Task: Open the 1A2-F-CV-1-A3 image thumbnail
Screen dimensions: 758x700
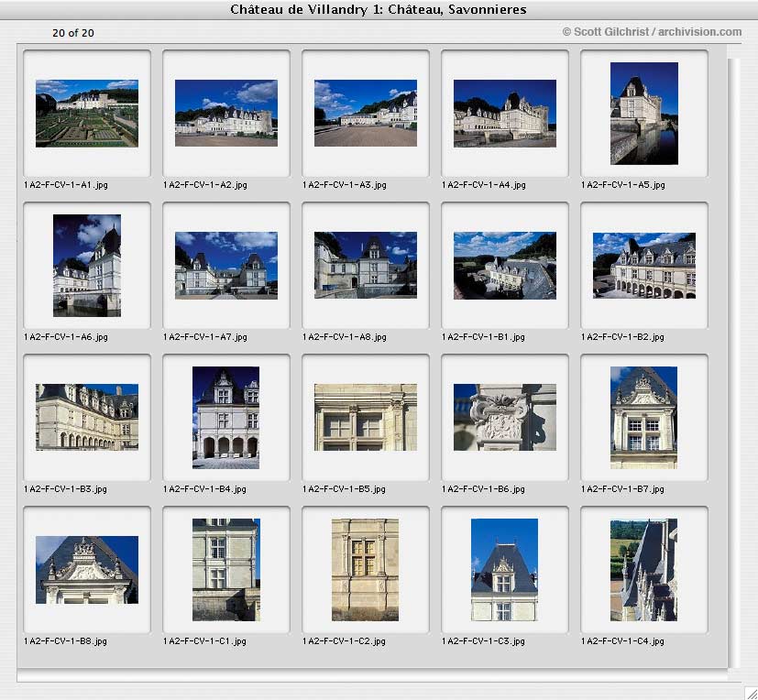Action: coord(366,113)
